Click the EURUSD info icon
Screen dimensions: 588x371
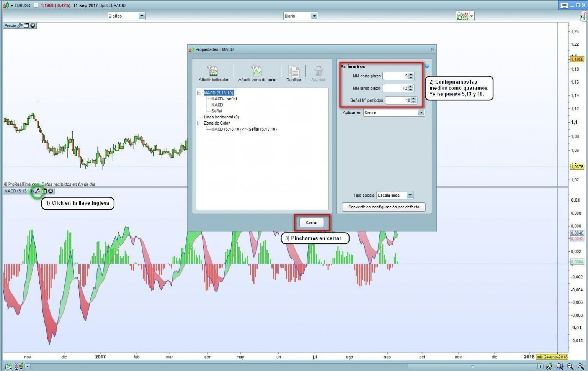click(x=36, y=5)
